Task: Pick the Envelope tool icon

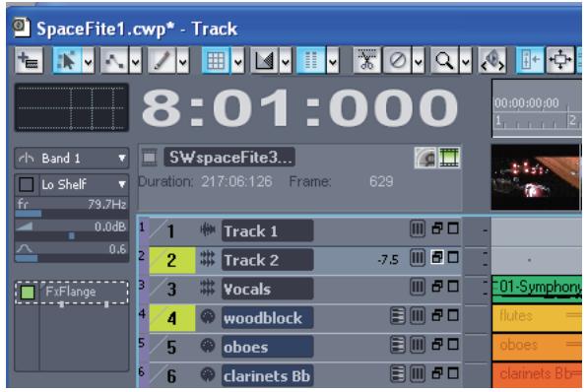Action: coord(114,60)
